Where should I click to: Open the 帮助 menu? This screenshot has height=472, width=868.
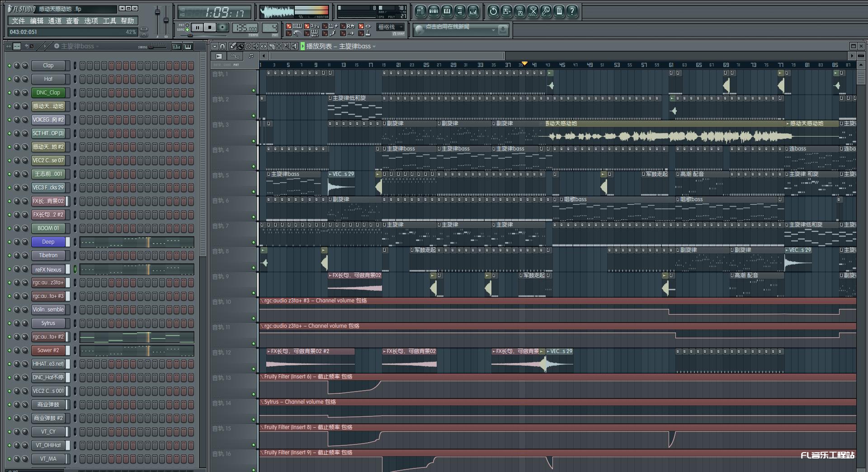click(x=127, y=21)
